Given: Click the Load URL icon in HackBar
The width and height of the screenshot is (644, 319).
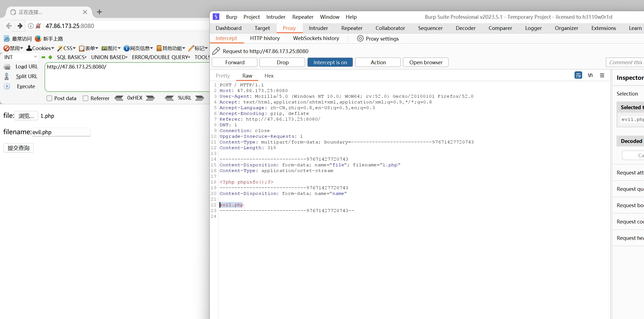Looking at the screenshot, I should (x=7, y=67).
